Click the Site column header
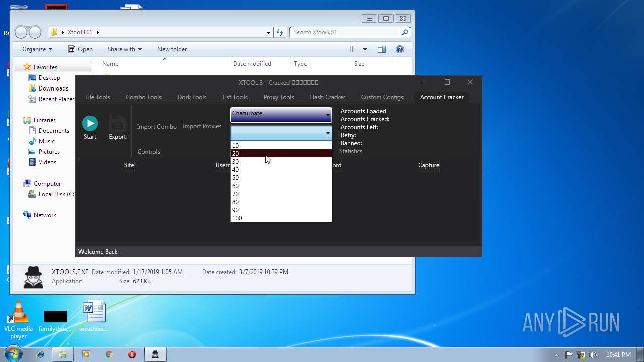This screenshot has height=362, width=644. click(129, 165)
